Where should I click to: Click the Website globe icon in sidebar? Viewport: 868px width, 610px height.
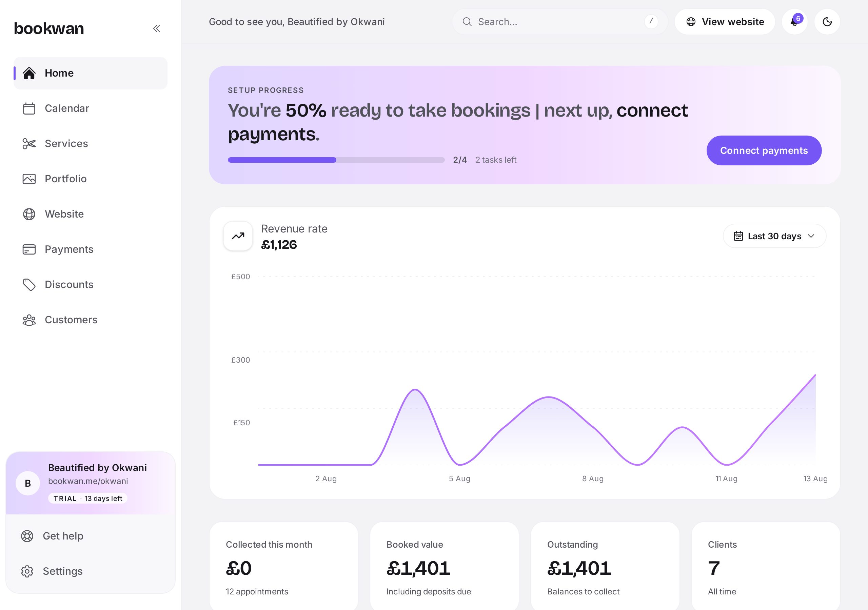[29, 214]
